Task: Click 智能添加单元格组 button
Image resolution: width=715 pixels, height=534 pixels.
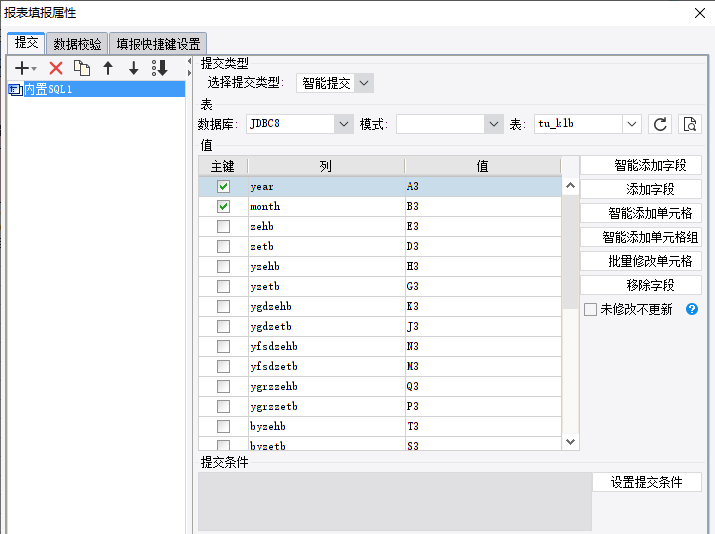Action: (641, 237)
